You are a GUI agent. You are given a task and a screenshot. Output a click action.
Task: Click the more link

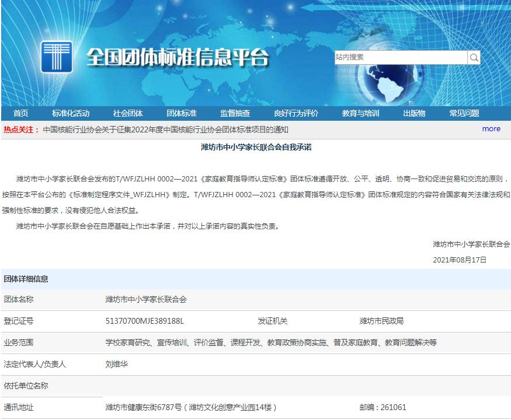[x=491, y=128]
